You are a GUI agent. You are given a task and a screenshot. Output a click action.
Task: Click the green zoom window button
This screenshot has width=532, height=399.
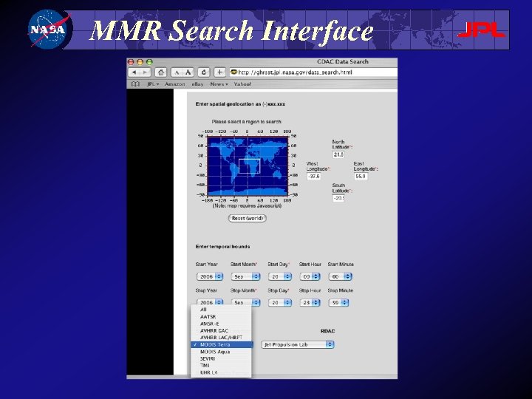[149, 62]
